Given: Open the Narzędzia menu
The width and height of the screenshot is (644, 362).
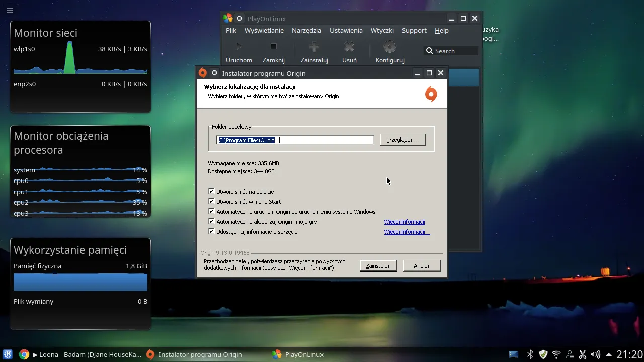Looking at the screenshot, I should click(306, 30).
